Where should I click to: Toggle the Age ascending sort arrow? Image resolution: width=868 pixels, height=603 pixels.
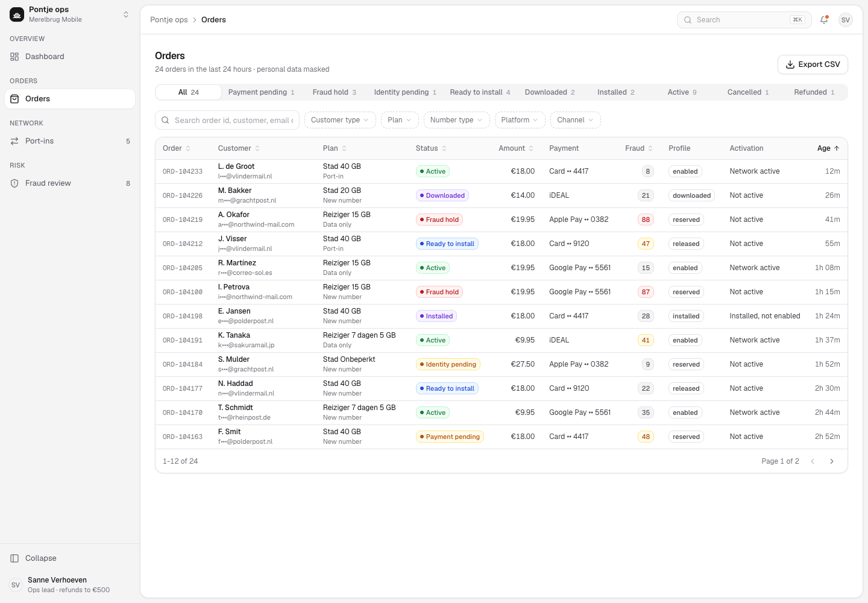[x=837, y=148]
